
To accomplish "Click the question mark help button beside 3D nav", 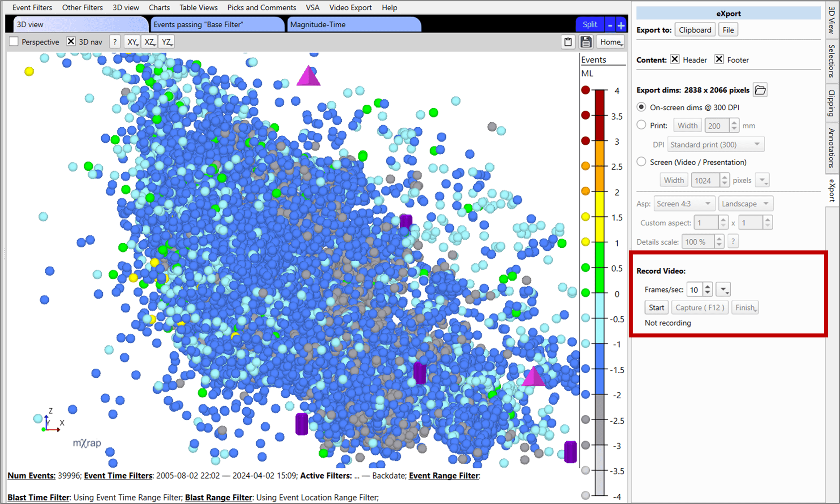I will pos(115,42).
